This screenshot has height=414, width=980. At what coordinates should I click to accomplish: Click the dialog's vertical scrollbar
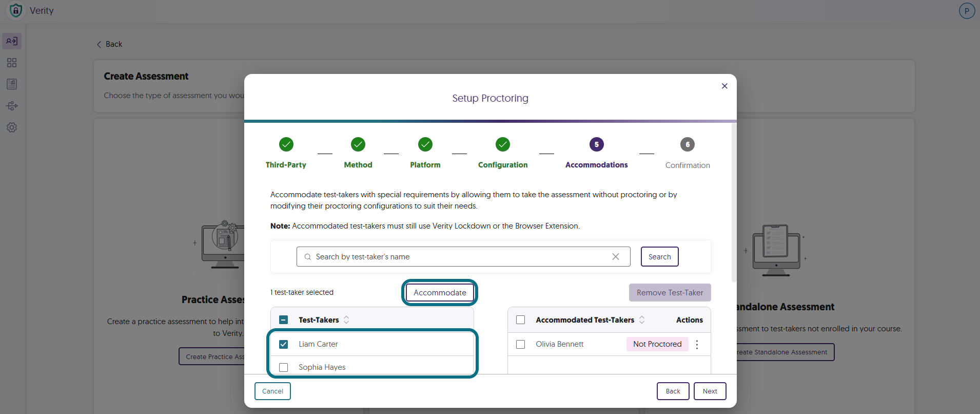pyautogui.click(x=734, y=203)
